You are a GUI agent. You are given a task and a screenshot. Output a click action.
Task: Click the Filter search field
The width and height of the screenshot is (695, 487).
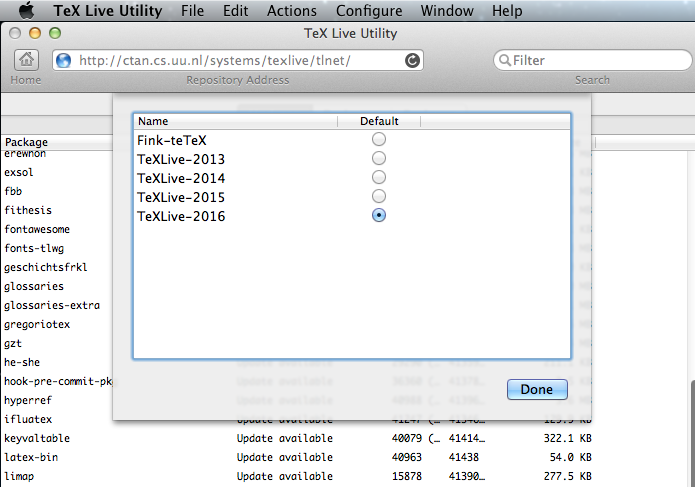pos(592,60)
